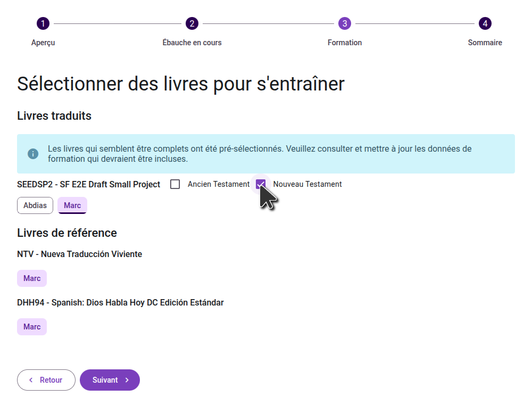Click the step 2 circle icon
This screenshot has width=532, height=413.
(x=192, y=23)
